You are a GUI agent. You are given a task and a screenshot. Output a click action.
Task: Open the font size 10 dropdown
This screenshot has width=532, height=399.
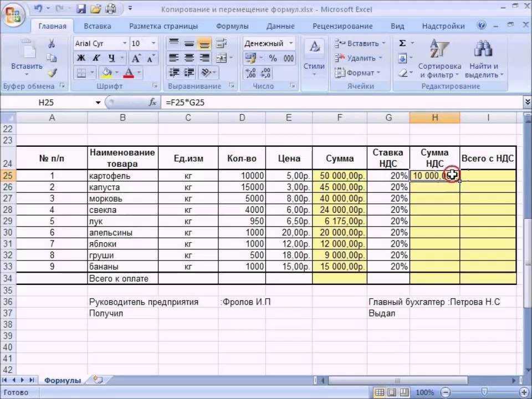pyautogui.click(x=154, y=43)
